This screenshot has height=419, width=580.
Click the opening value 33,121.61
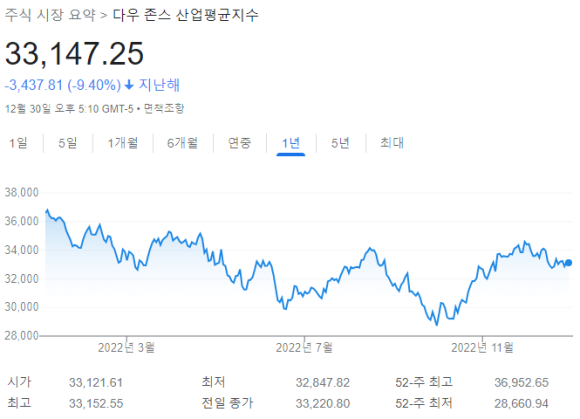coord(96,382)
